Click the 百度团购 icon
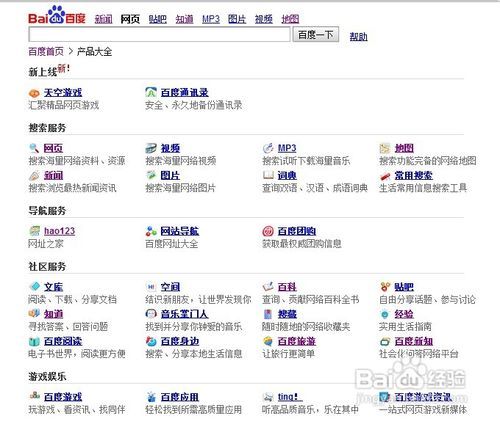 coord(268,231)
